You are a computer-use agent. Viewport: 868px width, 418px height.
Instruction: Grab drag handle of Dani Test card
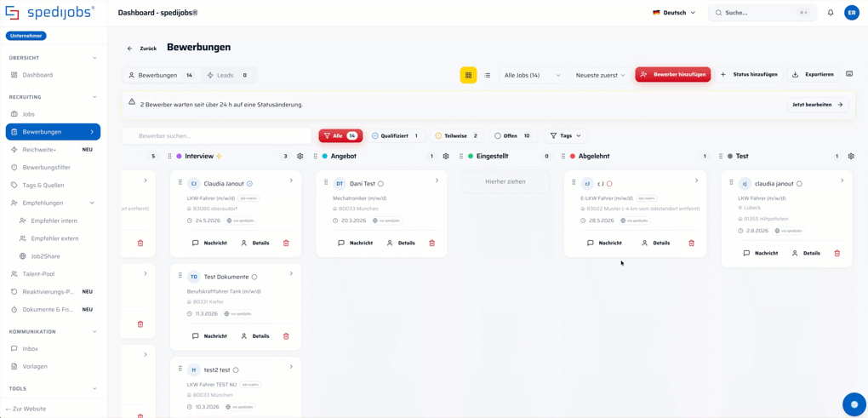(325, 183)
